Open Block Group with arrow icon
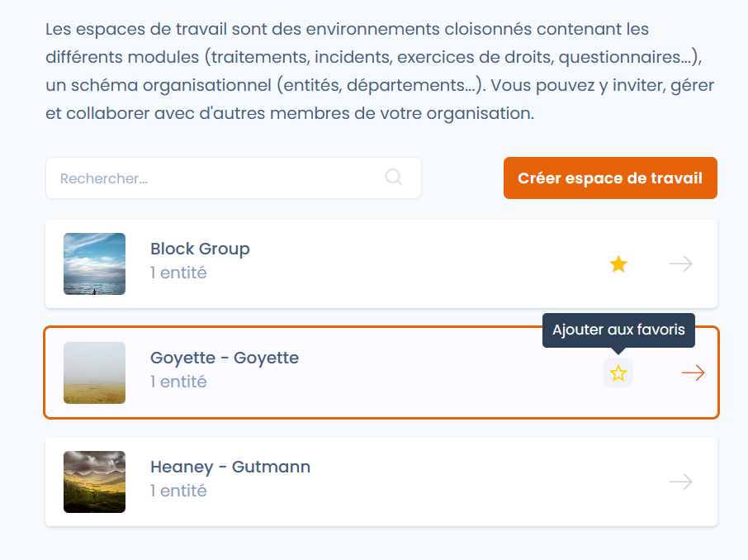 681,263
